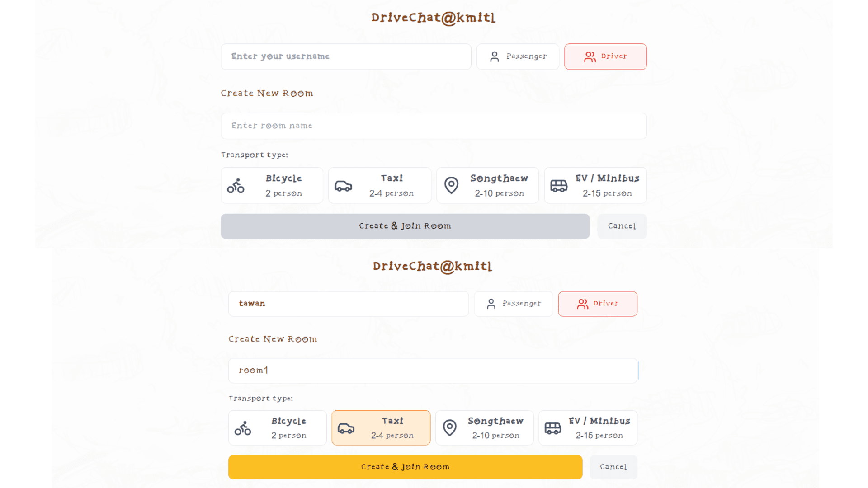Select Driver role beside the empty username field
Viewport: 868px width, 488px height.
click(x=605, y=56)
